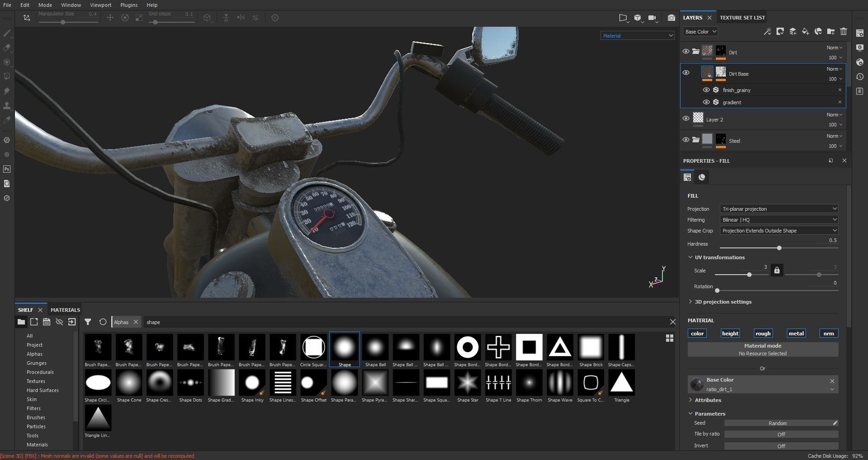The height and width of the screenshot is (460, 868).
Task: Switch shelf to grid view
Action: 669,338
